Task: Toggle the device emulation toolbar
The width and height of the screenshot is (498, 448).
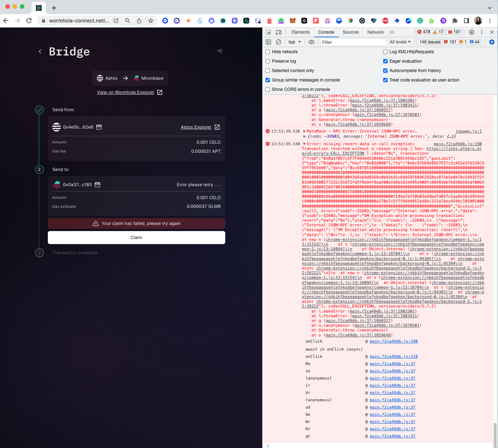Action: [279, 32]
